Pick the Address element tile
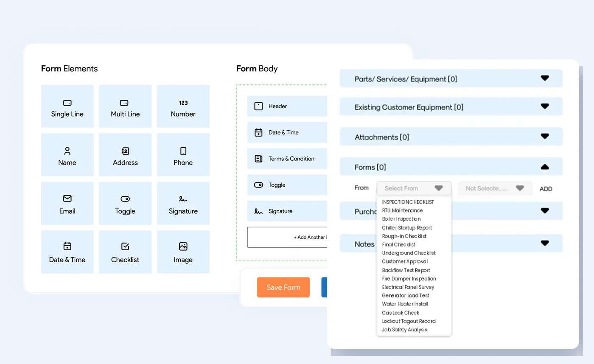Screen dimensions: 594x364 coord(125,155)
